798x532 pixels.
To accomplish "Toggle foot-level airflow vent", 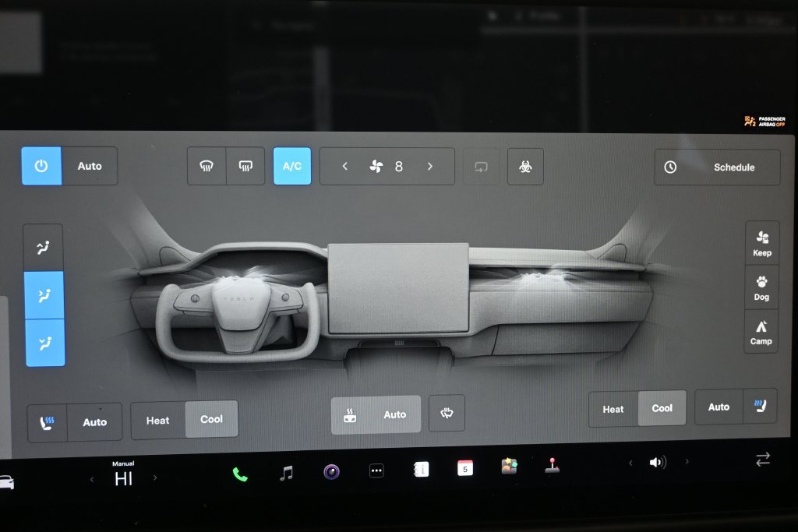I will coord(45,343).
